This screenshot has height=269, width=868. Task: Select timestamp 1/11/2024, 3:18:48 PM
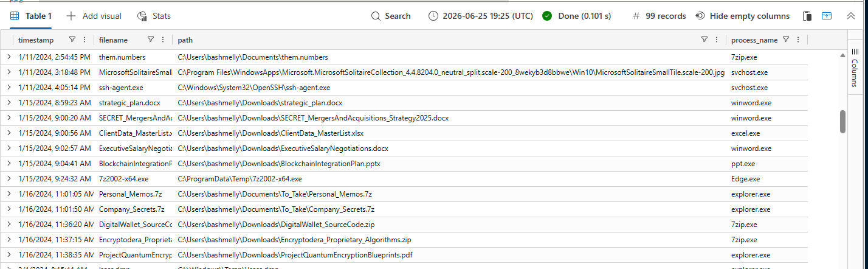(x=55, y=72)
